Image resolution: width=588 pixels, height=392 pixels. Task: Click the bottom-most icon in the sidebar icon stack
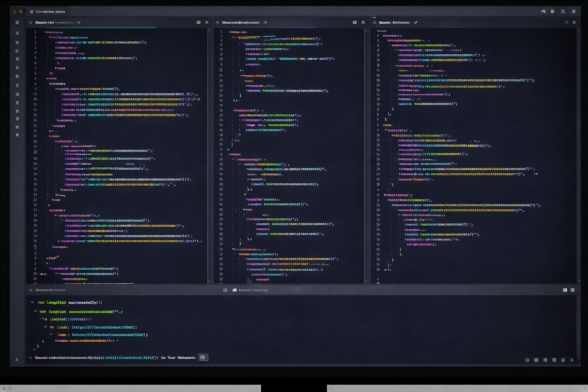tap(17, 135)
